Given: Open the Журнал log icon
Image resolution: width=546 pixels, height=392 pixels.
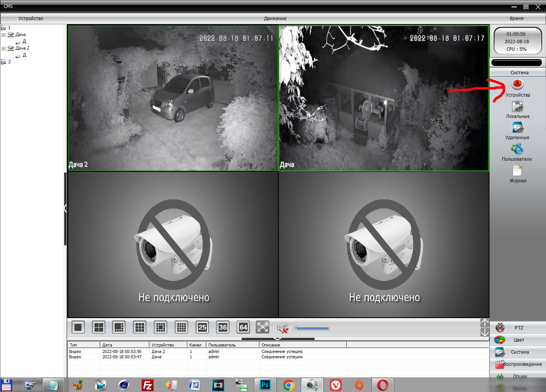Looking at the screenshot, I should [517, 171].
